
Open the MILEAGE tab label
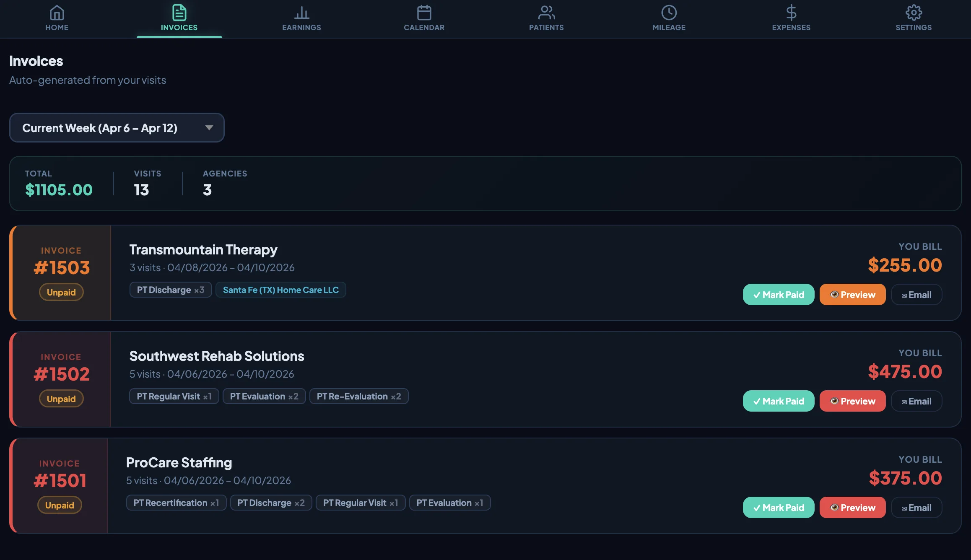point(669,28)
